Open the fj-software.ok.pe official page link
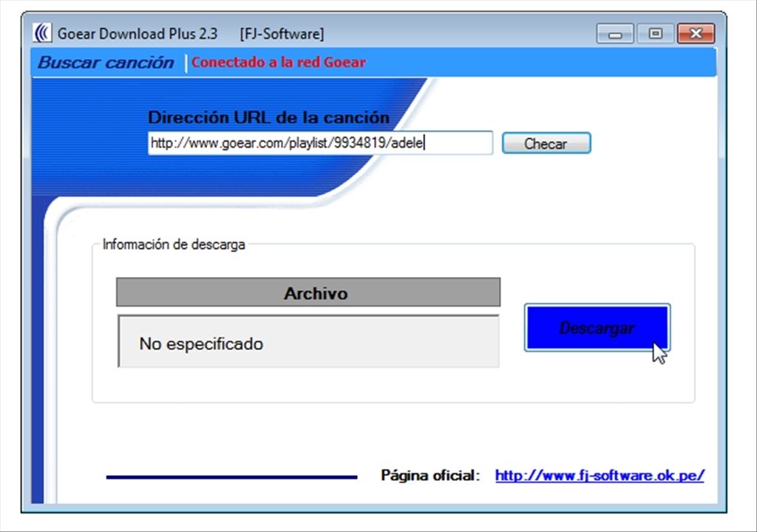The width and height of the screenshot is (757, 532). click(600, 476)
